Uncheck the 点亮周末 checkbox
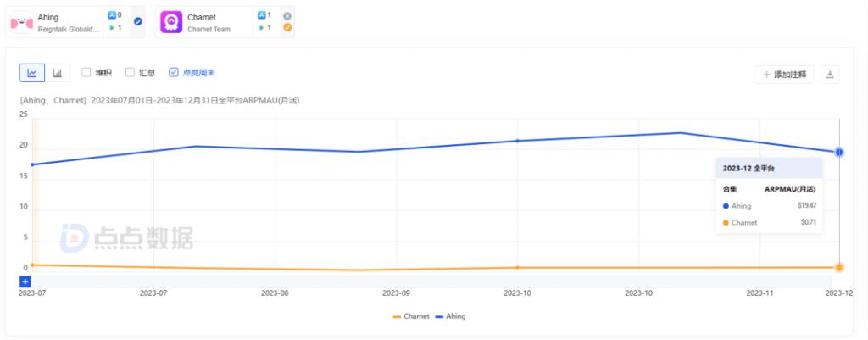 pyautogui.click(x=174, y=73)
